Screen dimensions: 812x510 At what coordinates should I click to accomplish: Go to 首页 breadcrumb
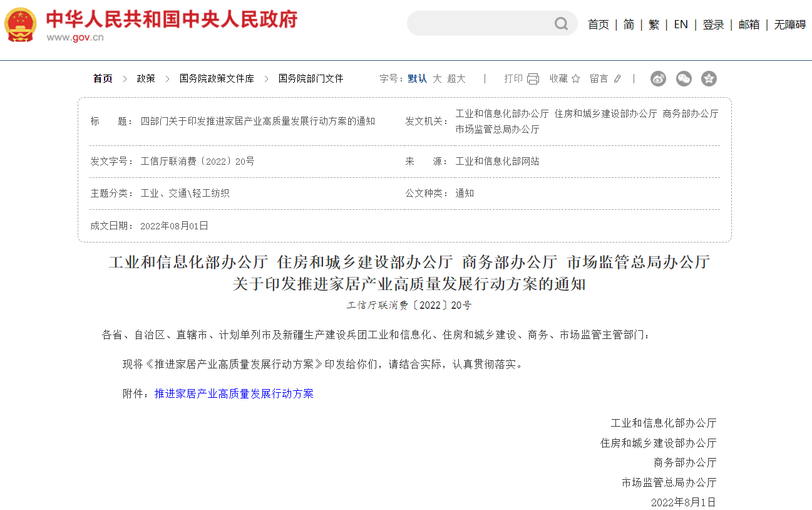point(103,78)
